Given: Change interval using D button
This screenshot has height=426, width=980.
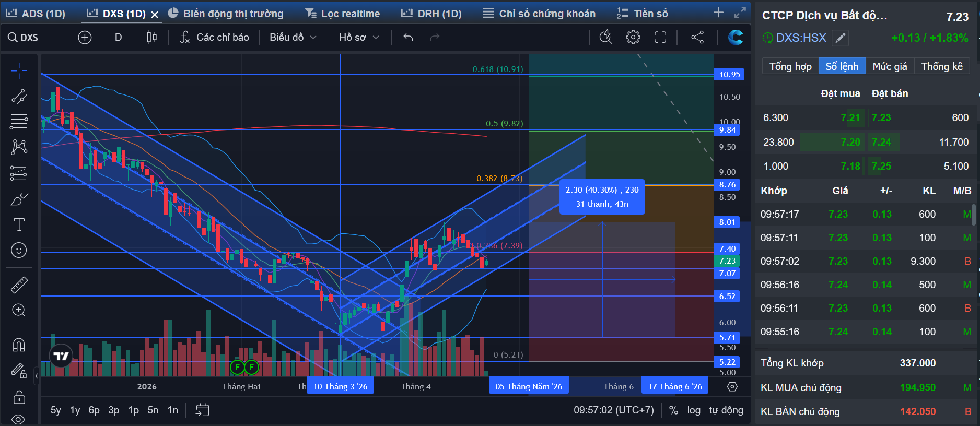Looking at the screenshot, I should pos(119,37).
